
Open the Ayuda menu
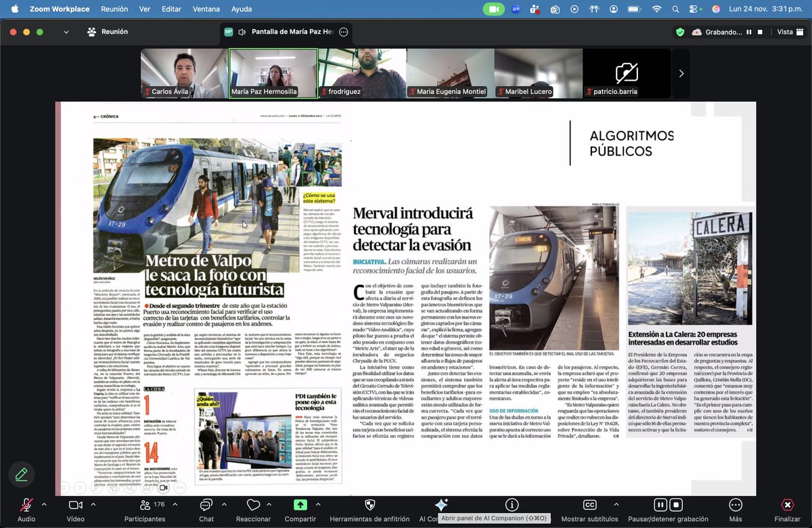click(242, 9)
